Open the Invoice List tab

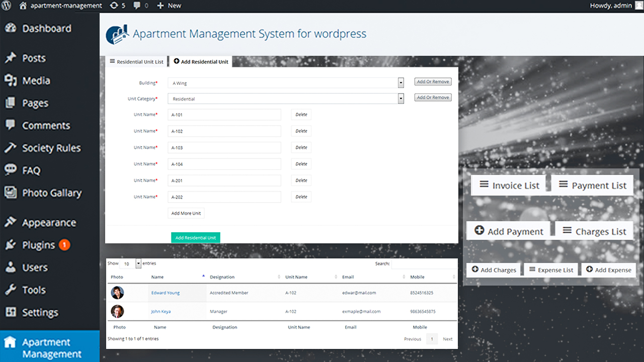509,186
